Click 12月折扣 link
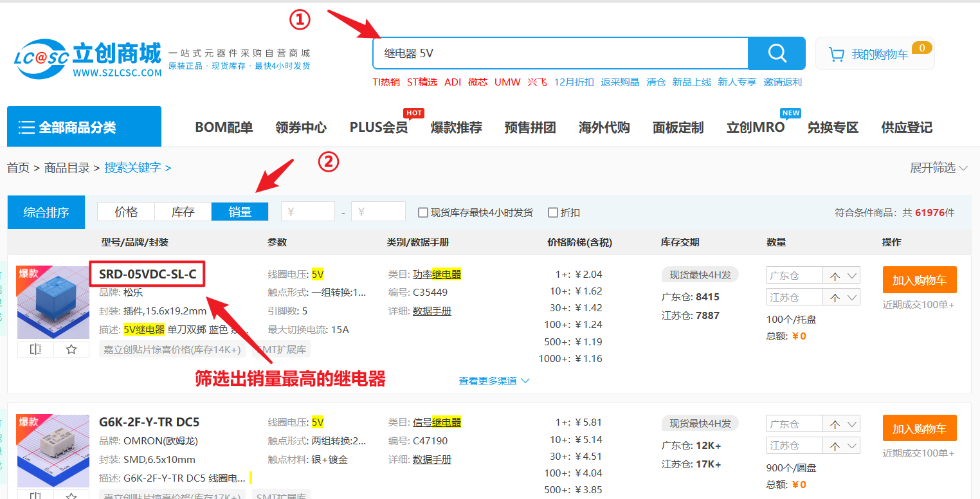Screen dimensions: 980x499 574,82
